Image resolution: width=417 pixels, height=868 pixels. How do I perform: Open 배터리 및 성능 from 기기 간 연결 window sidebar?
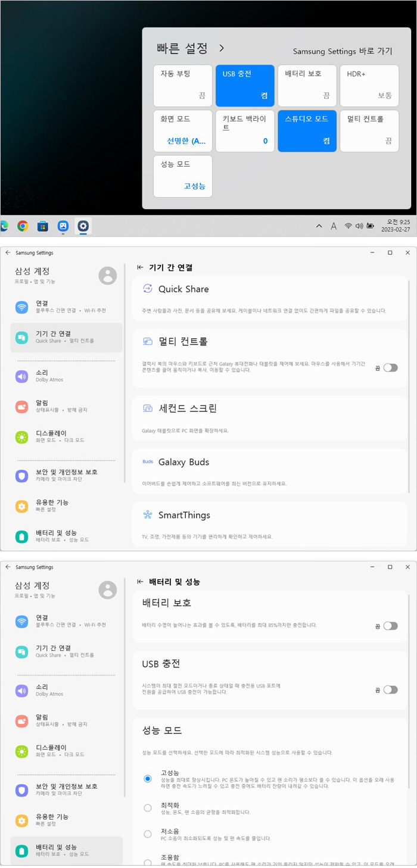66,536
